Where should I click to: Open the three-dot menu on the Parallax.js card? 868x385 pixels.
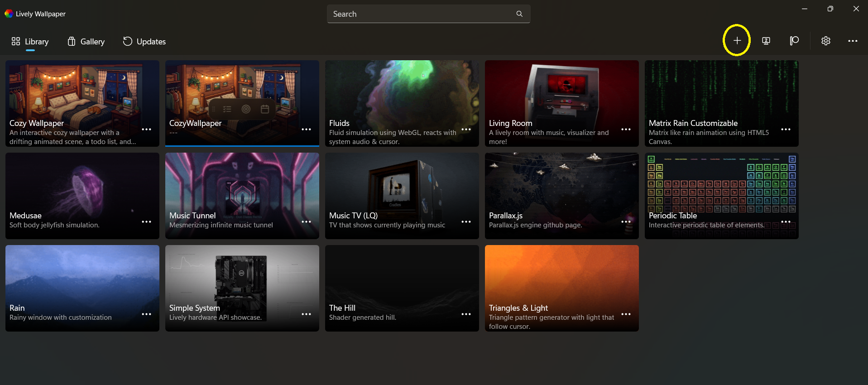pos(626,222)
